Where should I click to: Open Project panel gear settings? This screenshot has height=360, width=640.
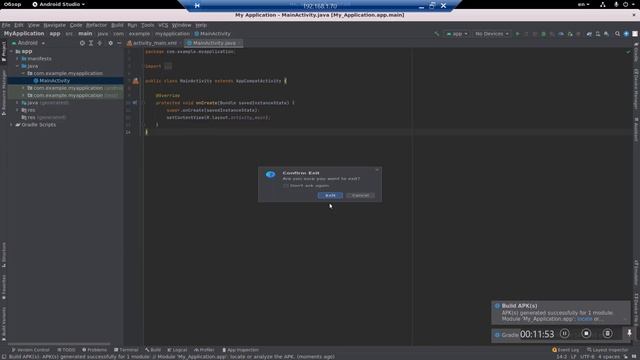tap(110, 43)
